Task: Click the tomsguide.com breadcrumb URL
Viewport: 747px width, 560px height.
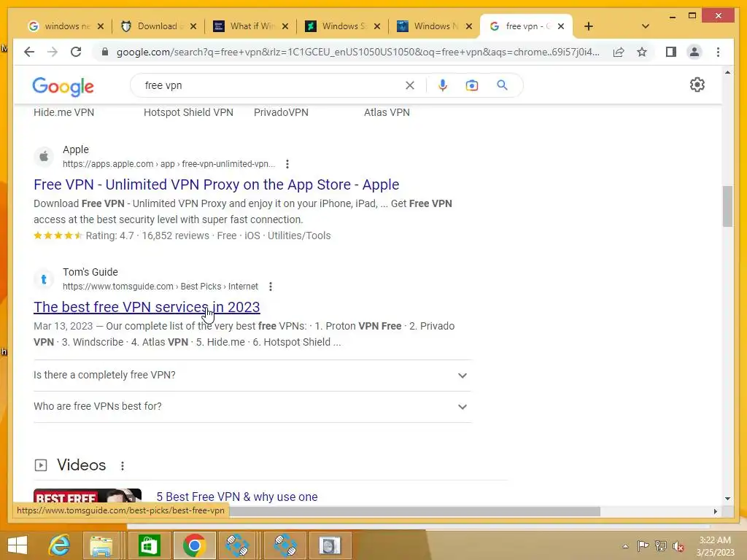Action: click(160, 286)
